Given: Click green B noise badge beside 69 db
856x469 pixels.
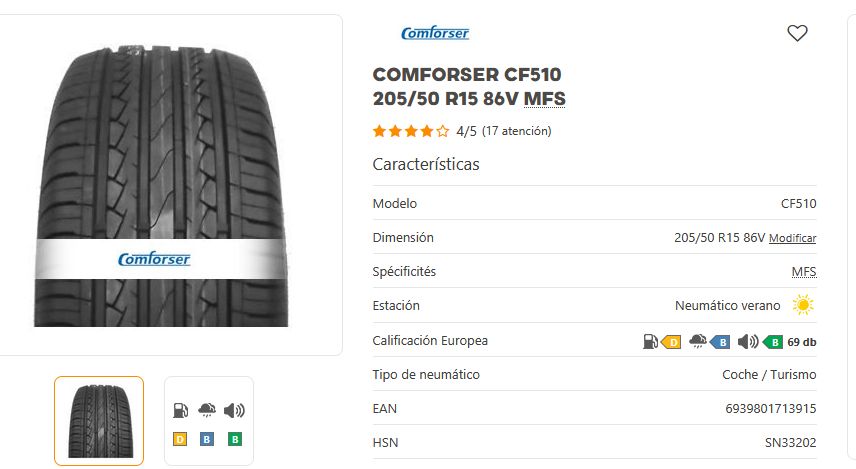Looking at the screenshot, I should click(772, 342).
